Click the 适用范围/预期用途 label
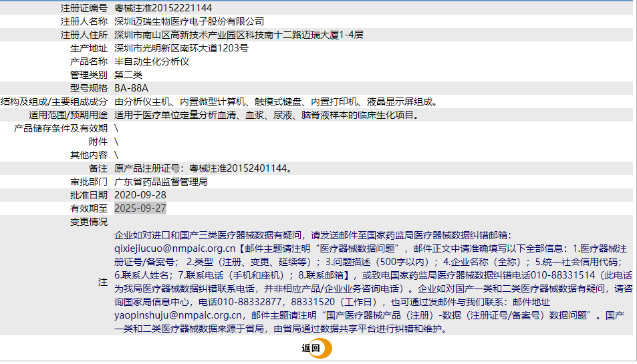The image size is (637, 364). (68, 116)
